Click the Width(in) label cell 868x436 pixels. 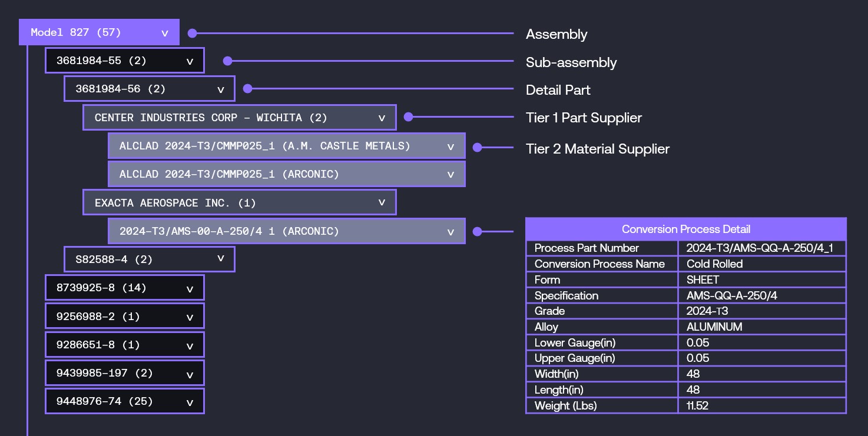click(x=602, y=374)
